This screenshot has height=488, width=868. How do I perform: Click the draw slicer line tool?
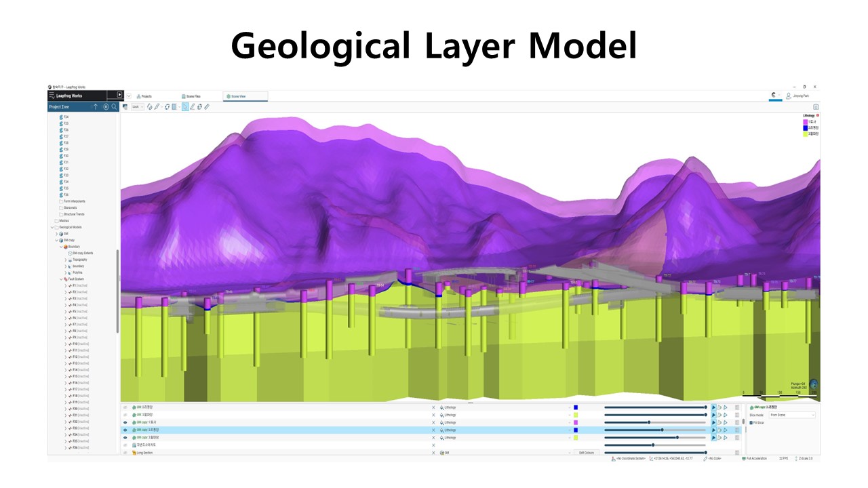tap(192, 106)
